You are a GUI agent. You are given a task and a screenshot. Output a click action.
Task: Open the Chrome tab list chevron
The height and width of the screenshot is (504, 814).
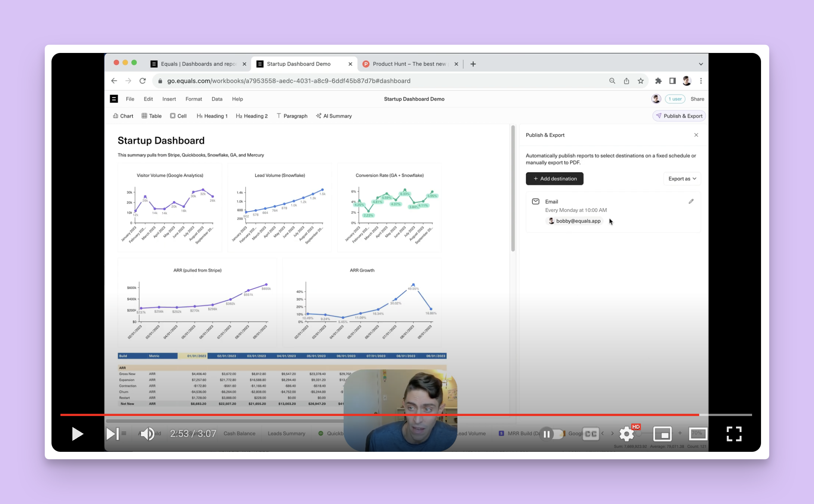tap(701, 64)
